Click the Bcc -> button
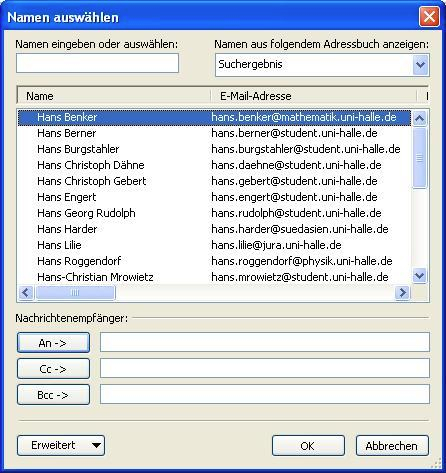The image size is (446, 473). (x=53, y=395)
